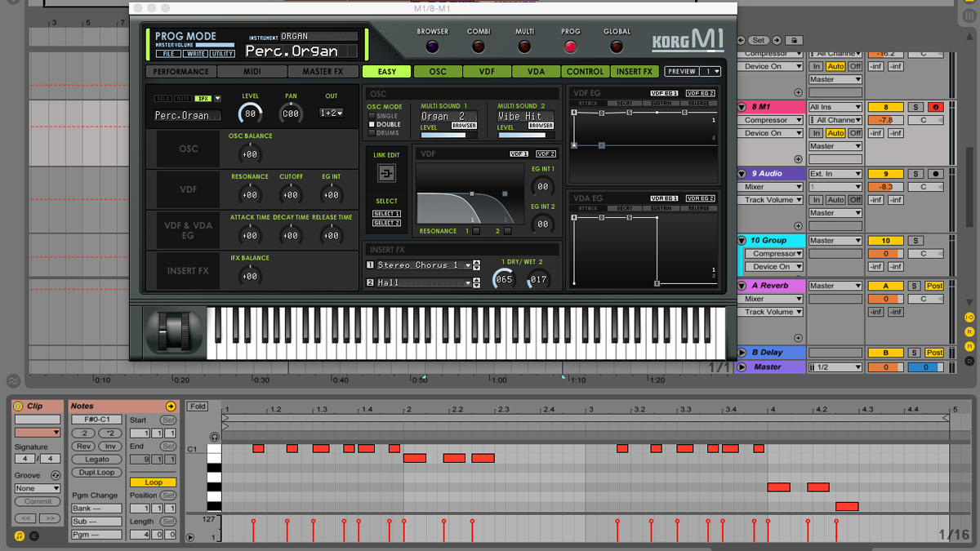Adjust the Pan knob showing C00
Viewport: 980px width, 551px height.
point(291,113)
